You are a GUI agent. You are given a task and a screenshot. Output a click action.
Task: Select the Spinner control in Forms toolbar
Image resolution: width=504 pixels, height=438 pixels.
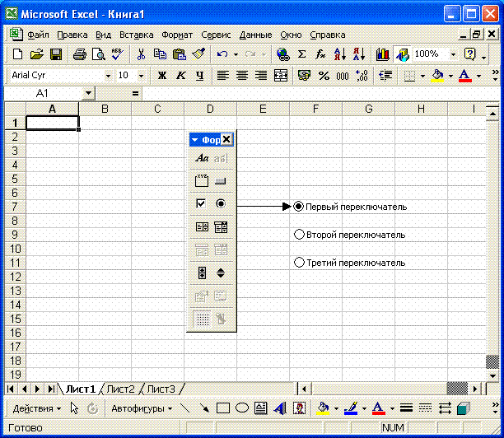coord(221,273)
